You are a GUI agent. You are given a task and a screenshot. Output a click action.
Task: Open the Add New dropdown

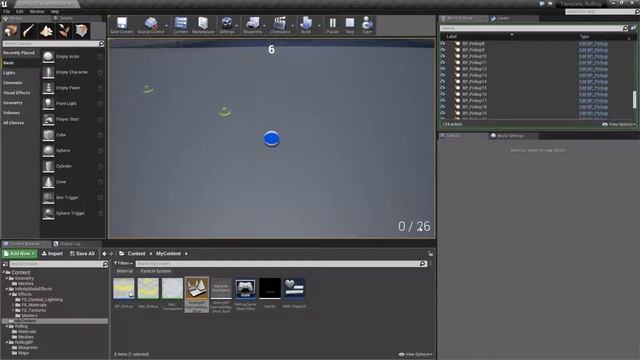pos(20,253)
